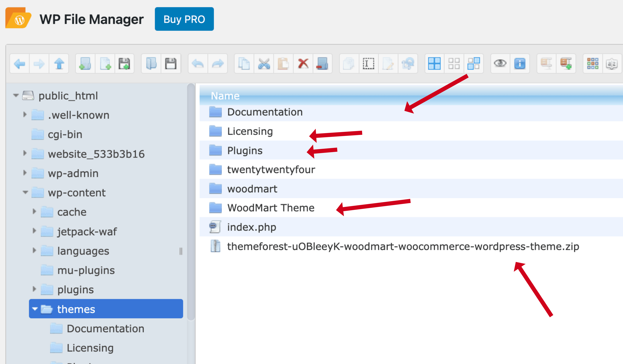Viewport: 623px width, 364px height.
Task: Click the Create archive toolbar icon
Action: point(566,64)
